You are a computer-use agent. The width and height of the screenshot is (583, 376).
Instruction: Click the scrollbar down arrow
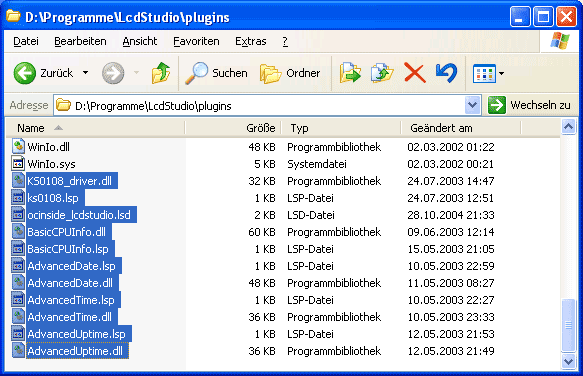click(x=568, y=360)
